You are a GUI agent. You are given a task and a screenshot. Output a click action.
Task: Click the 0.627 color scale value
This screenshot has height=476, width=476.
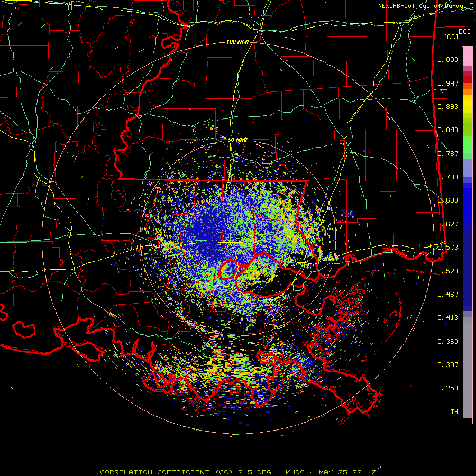point(448,224)
